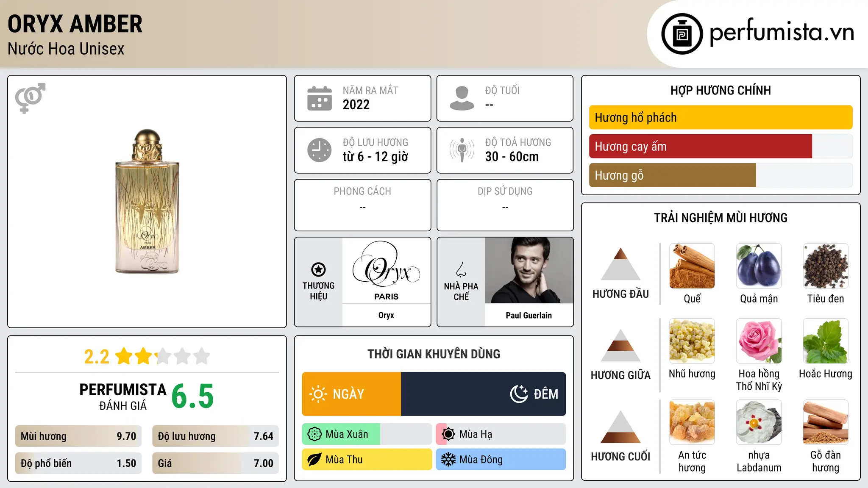Select the An tức hương benzoin image
This screenshot has height=488, width=868.
coord(692,422)
